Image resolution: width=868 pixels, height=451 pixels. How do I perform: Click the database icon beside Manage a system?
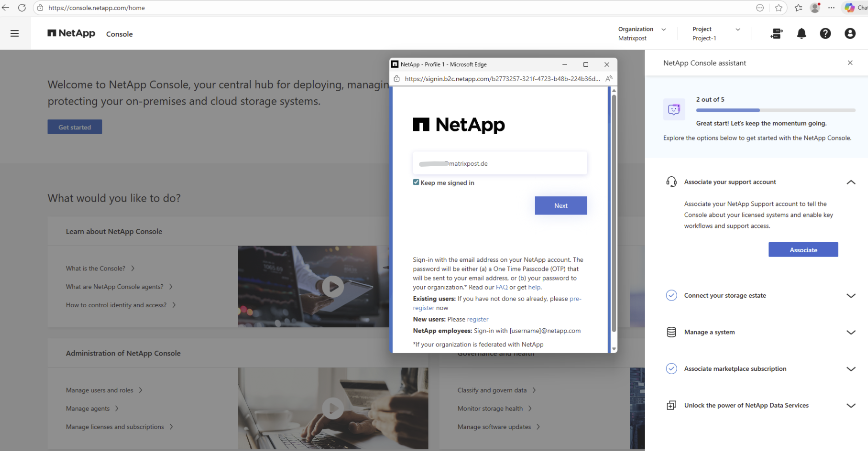click(x=671, y=332)
